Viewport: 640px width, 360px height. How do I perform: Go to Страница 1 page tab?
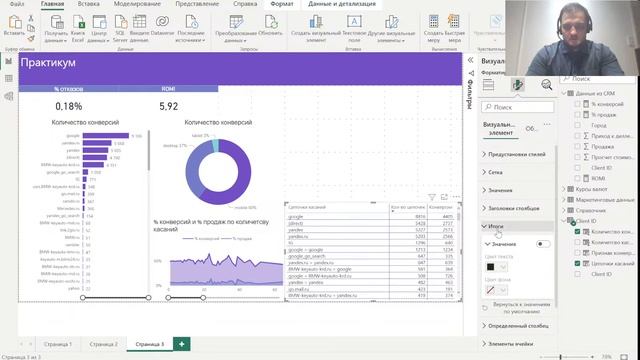click(58, 344)
